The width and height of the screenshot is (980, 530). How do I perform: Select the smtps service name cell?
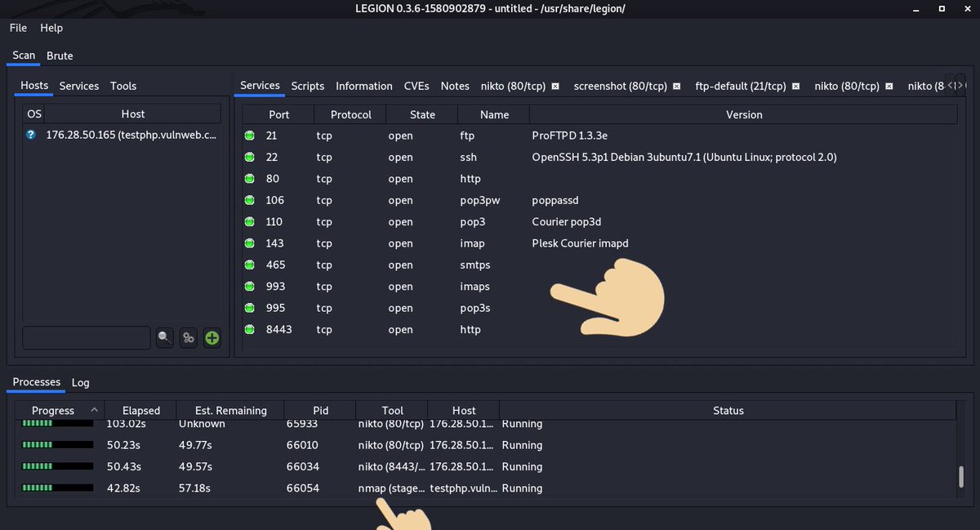click(475, 265)
